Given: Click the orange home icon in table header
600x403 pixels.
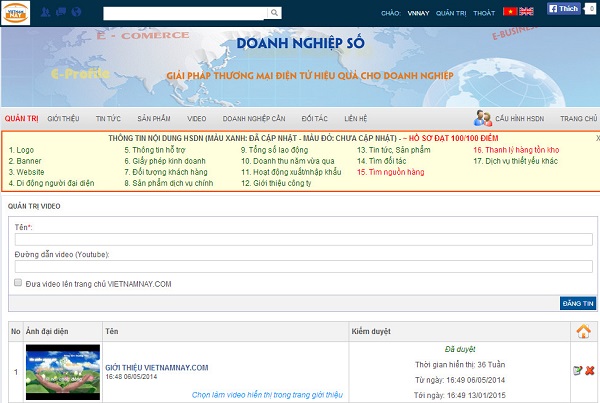Looking at the screenshot, I should [584, 331].
